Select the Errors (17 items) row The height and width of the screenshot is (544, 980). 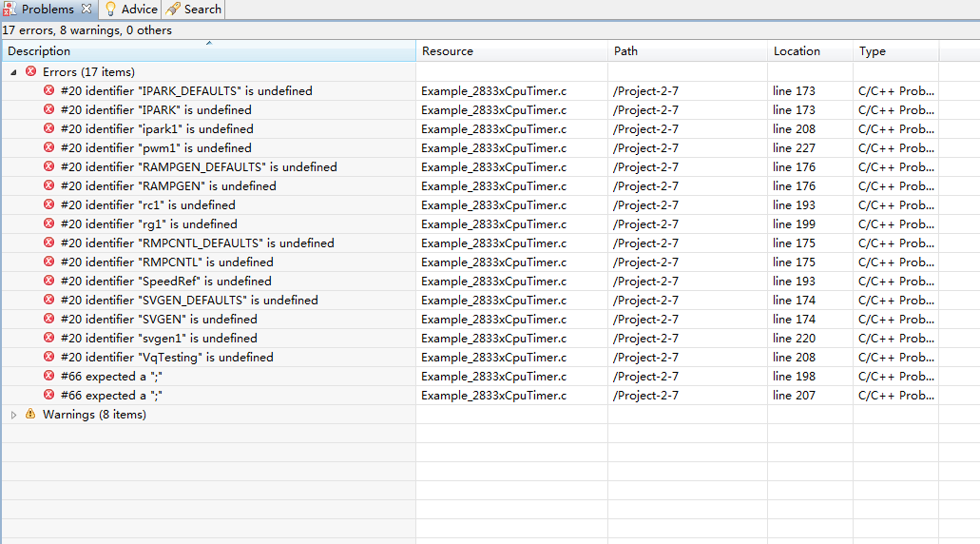(x=88, y=72)
